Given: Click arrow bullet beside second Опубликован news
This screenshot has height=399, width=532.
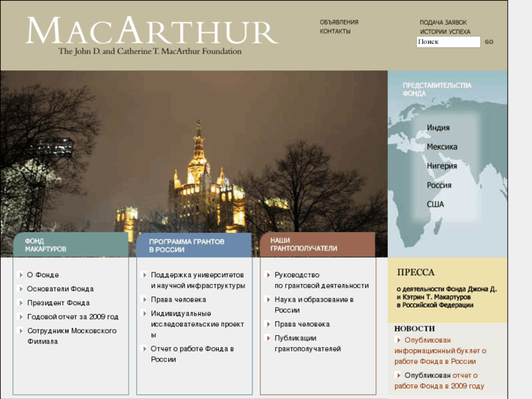Looking at the screenshot, I should click(399, 376).
